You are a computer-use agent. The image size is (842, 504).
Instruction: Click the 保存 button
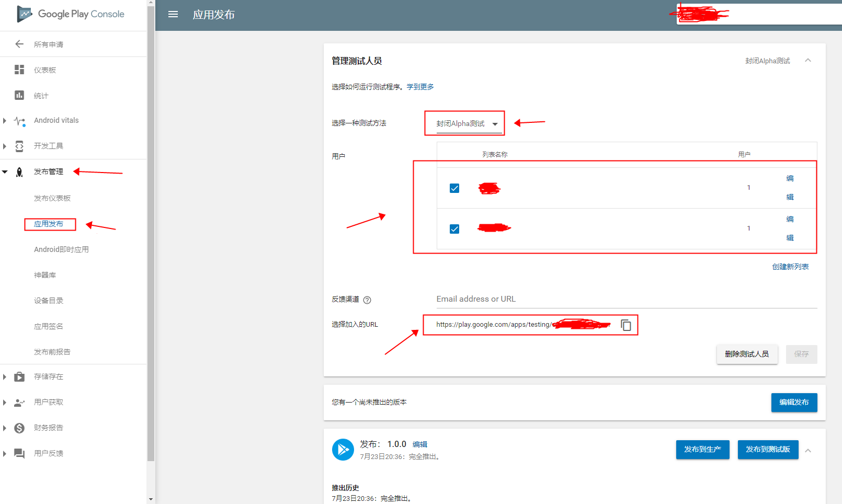(x=801, y=354)
